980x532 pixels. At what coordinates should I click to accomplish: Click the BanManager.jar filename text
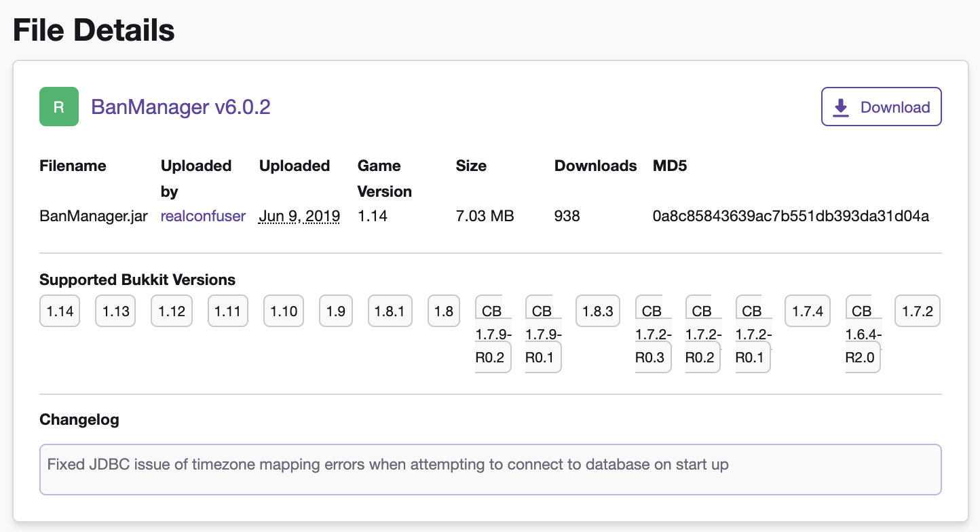94,216
